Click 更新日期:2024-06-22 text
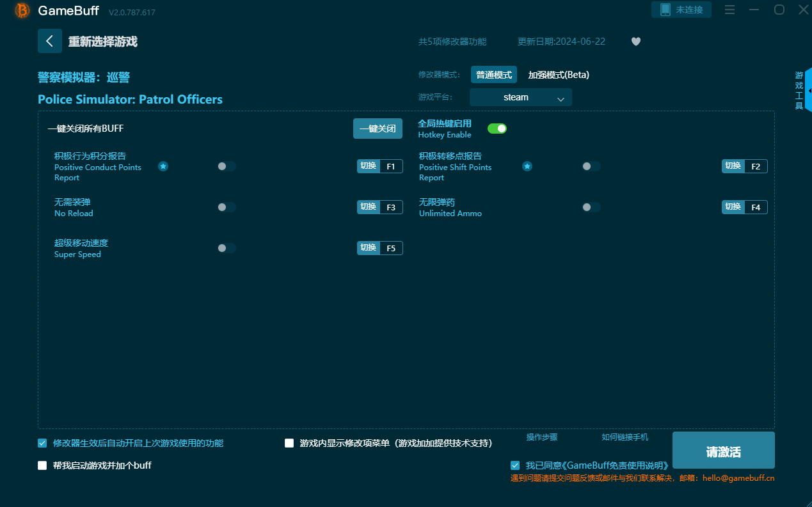This screenshot has width=812, height=507. [x=561, y=42]
